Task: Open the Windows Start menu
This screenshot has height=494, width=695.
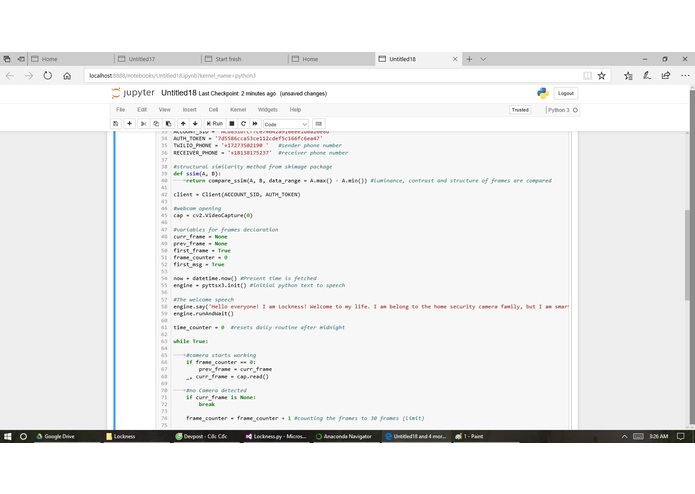Action: point(8,436)
